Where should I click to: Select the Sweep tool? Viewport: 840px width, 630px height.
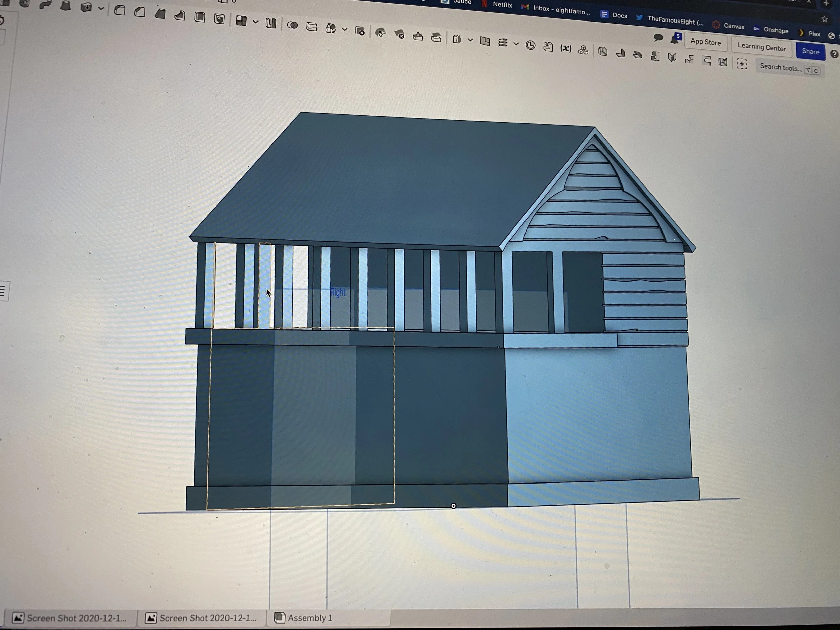point(45,5)
